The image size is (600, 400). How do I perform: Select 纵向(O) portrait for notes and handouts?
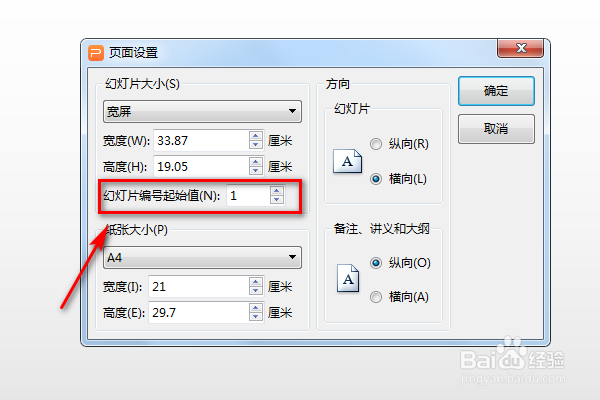(x=376, y=263)
